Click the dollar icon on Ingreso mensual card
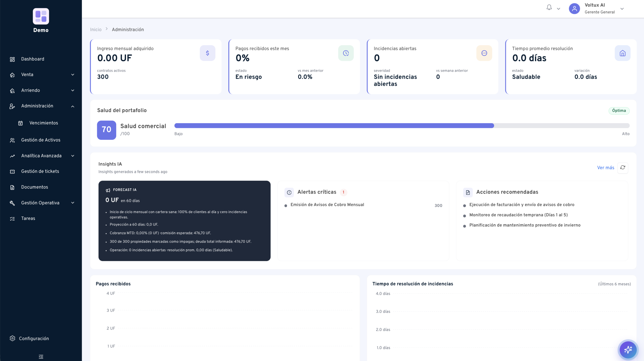Screen dimensions: 644x361 [x=208, y=53]
